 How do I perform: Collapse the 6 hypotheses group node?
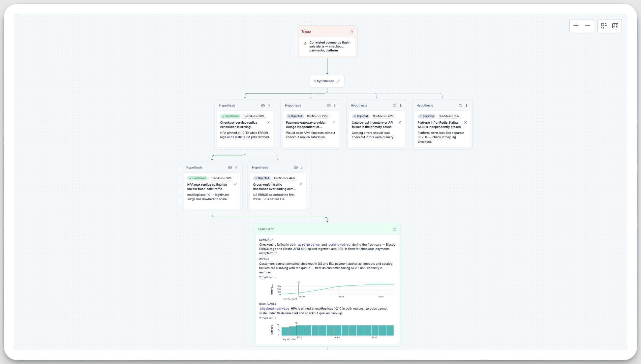click(338, 81)
